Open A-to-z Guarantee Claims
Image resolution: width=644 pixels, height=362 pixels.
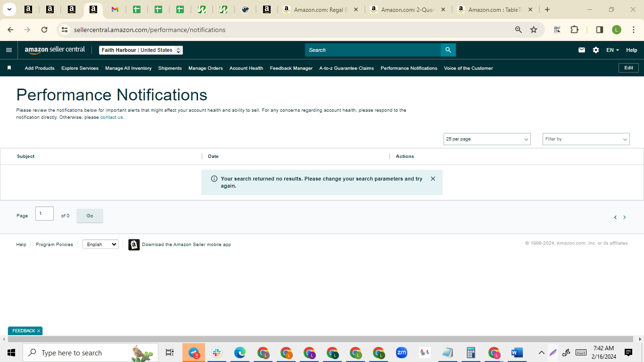click(x=347, y=68)
